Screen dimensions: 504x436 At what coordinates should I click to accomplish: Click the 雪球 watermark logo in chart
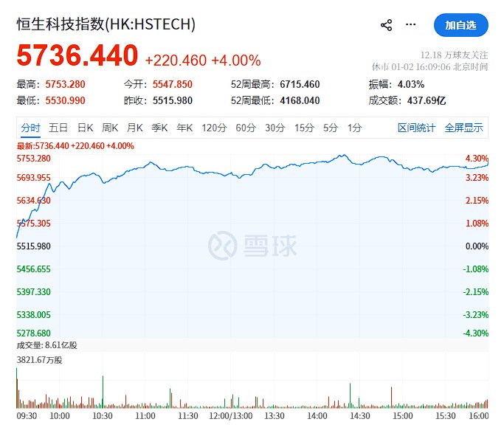(252, 246)
